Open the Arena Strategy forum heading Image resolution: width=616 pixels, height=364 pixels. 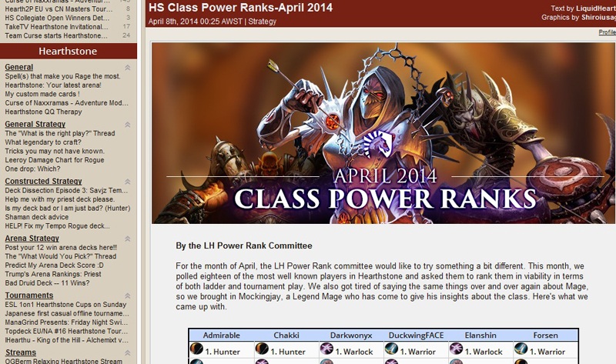pyautogui.click(x=32, y=239)
